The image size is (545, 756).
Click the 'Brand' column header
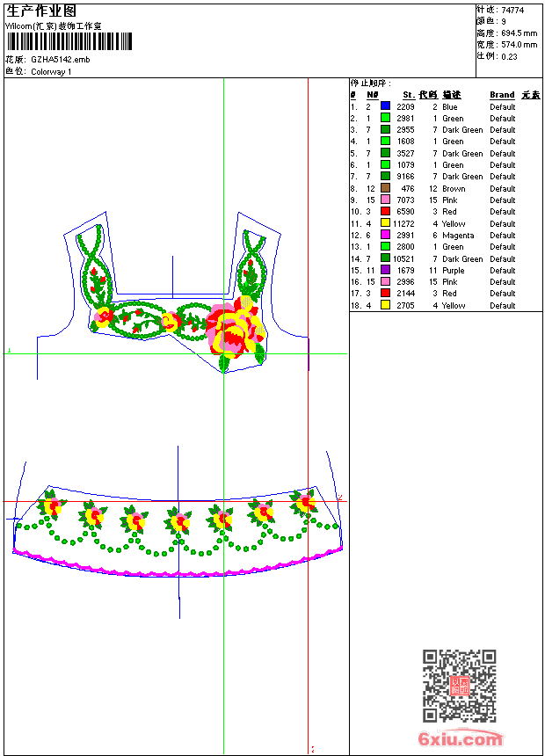(502, 95)
